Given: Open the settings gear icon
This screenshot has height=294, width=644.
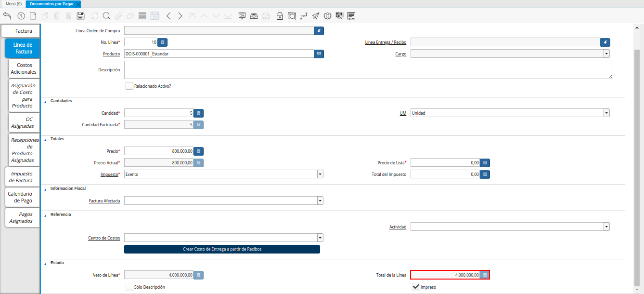Looking at the screenshot, I should [x=328, y=16].
